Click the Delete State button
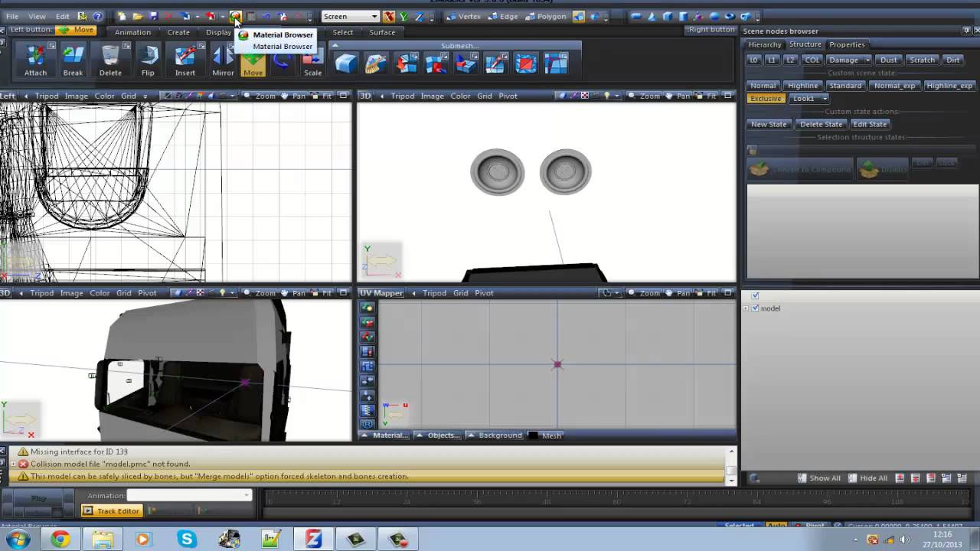980x551 pixels. (x=821, y=124)
